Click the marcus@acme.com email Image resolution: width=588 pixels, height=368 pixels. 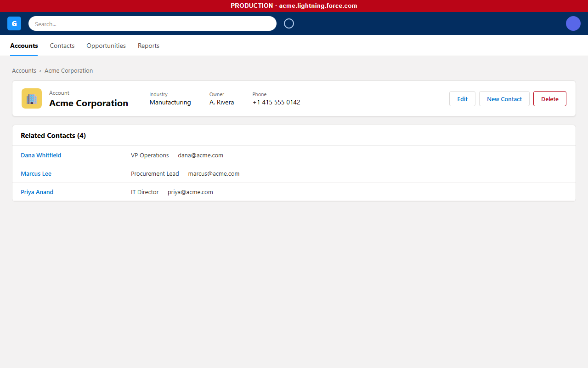click(214, 173)
